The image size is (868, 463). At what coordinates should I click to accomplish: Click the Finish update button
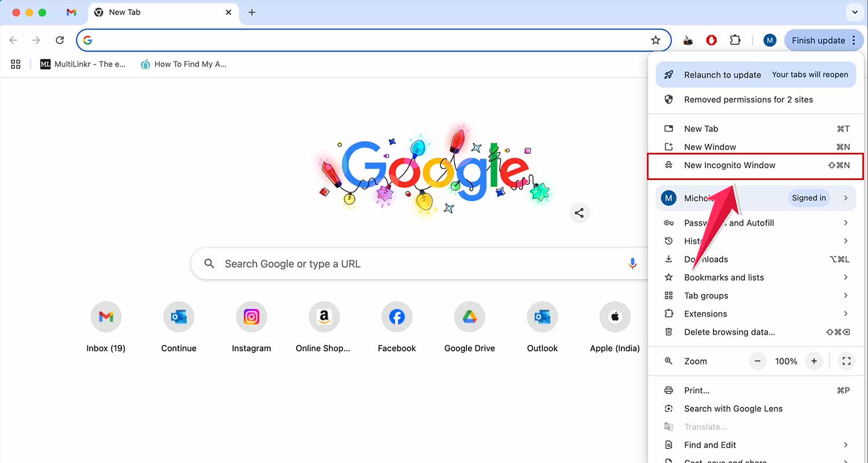818,40
